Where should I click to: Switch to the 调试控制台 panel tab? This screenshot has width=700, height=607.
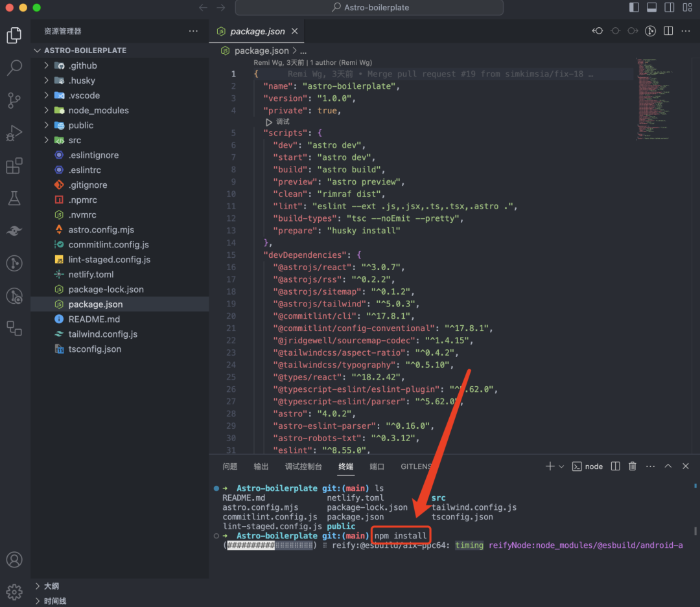303,466
